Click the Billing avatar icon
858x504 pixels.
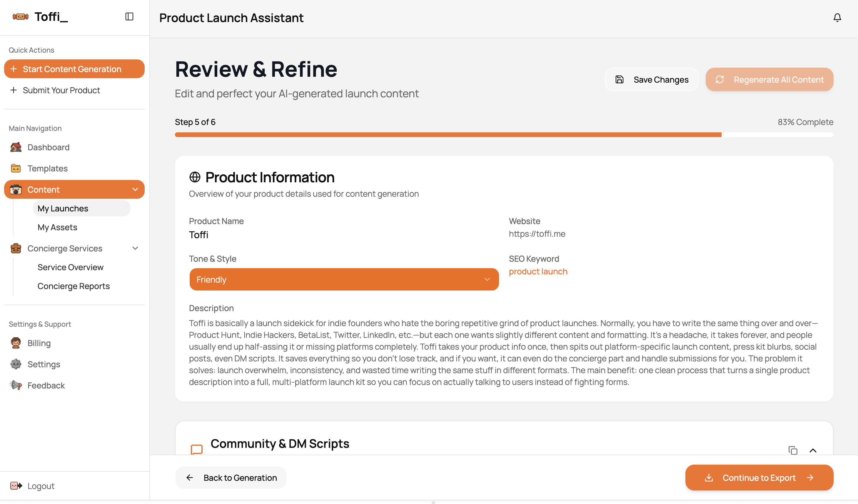tap(16, 343)
